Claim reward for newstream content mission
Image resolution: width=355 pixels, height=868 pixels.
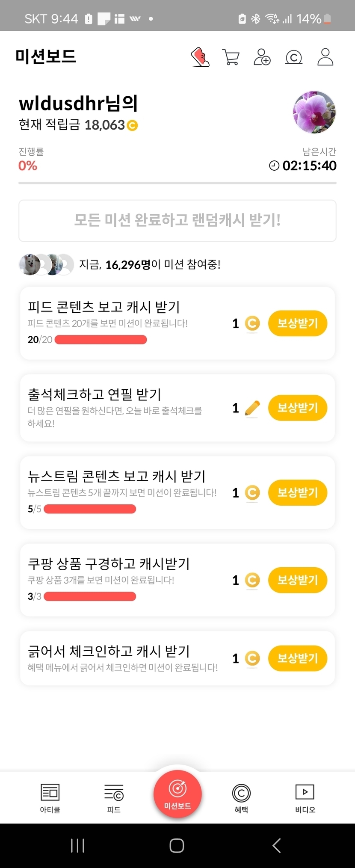pyautogui.click(x=297, y=492)
